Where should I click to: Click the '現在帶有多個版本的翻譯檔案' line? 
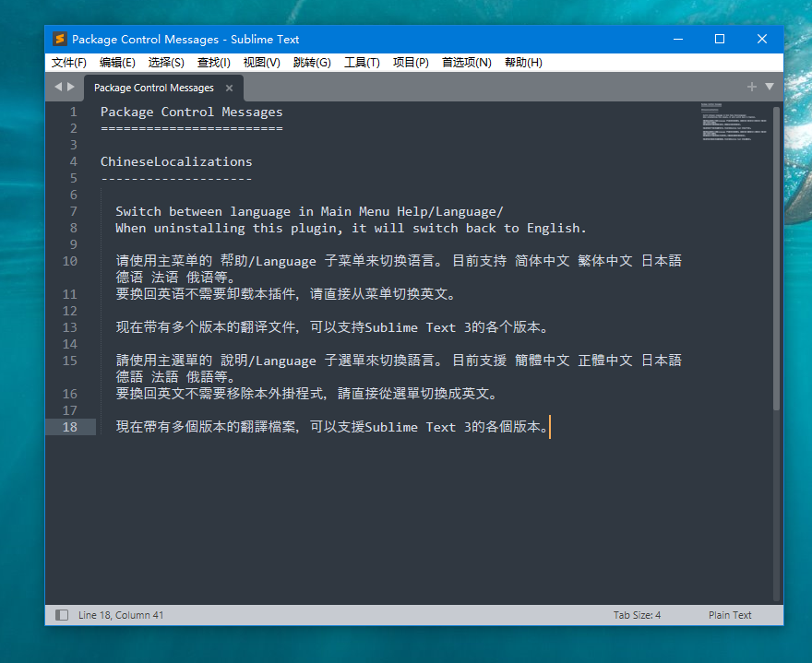(332, 427)
